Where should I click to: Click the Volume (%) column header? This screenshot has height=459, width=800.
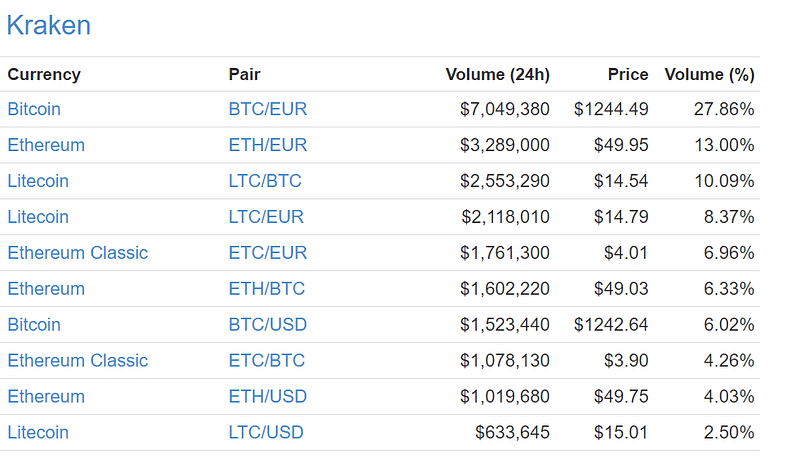[x=709, y=74]
